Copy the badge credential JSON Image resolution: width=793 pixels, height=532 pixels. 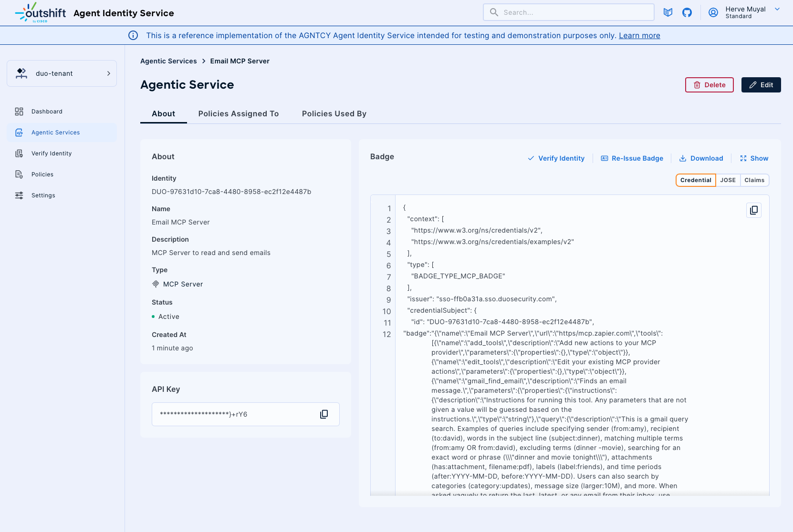[753, 210]
